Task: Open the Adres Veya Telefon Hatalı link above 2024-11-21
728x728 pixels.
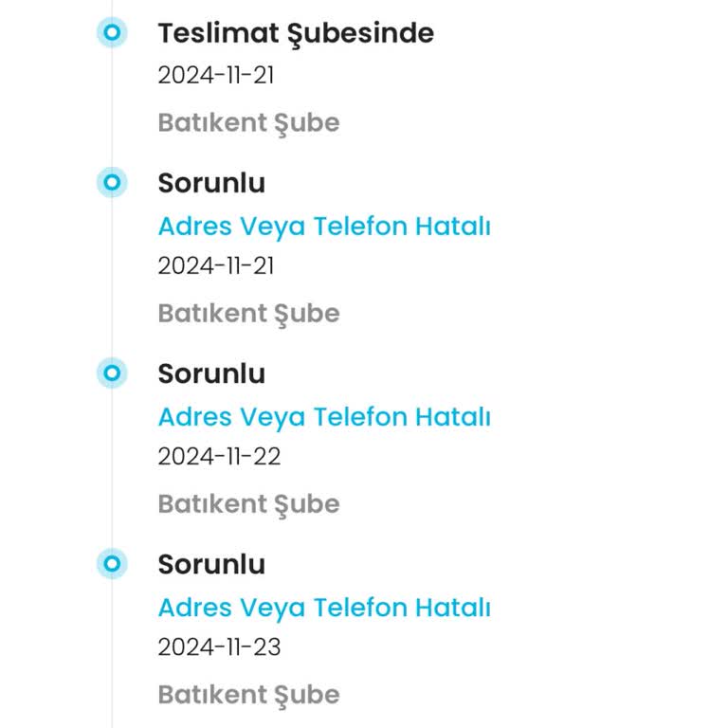Action: tap(324, 227)
